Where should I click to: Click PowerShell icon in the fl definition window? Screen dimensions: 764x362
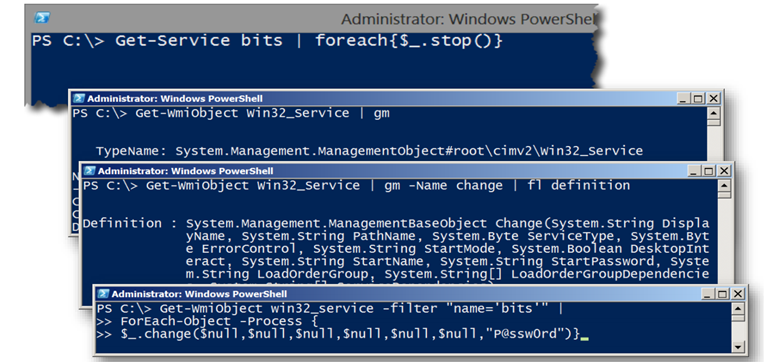click(x=89, y=171)
